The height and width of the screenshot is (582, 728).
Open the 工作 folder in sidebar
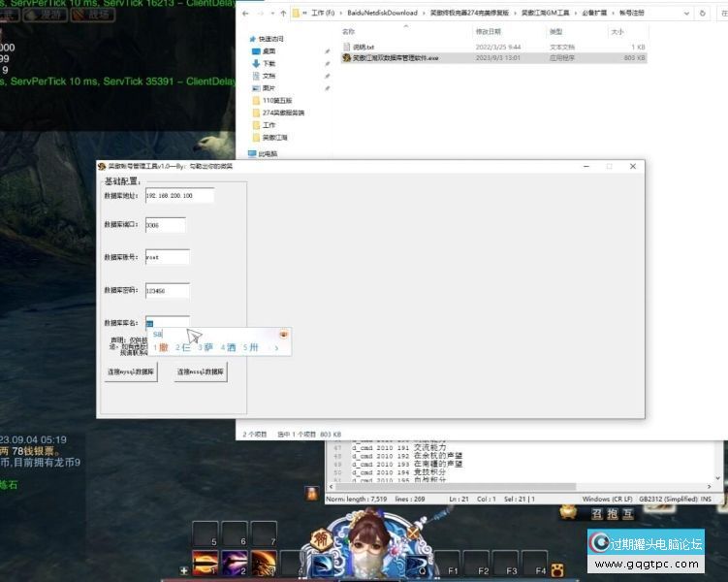tap(269, 125)
